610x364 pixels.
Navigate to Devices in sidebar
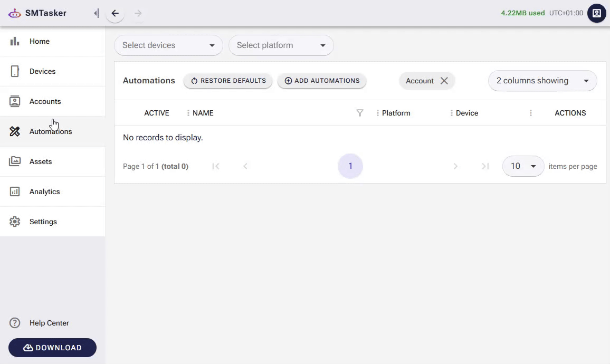pos(42,71)
